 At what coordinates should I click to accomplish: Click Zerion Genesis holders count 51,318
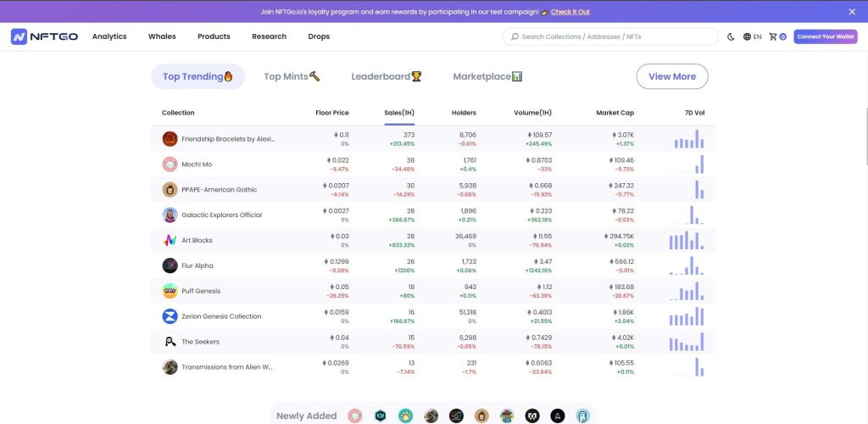[465, 312]
